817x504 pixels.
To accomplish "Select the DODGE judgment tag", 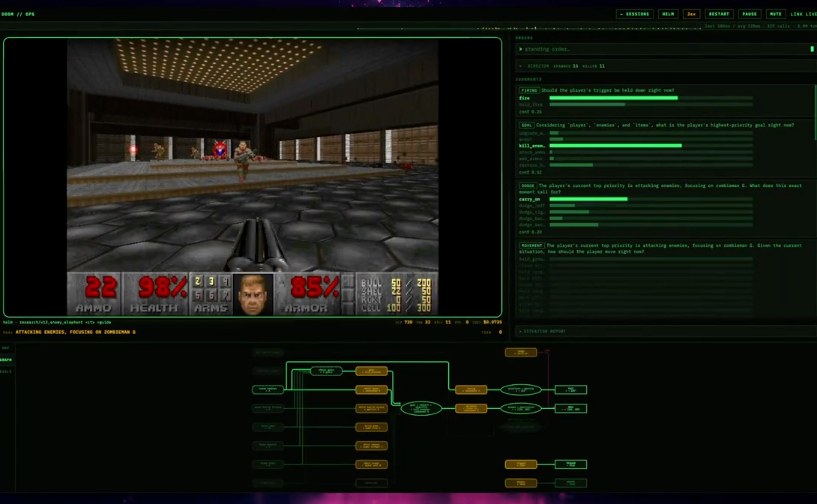I will click(x=528, y=186).
